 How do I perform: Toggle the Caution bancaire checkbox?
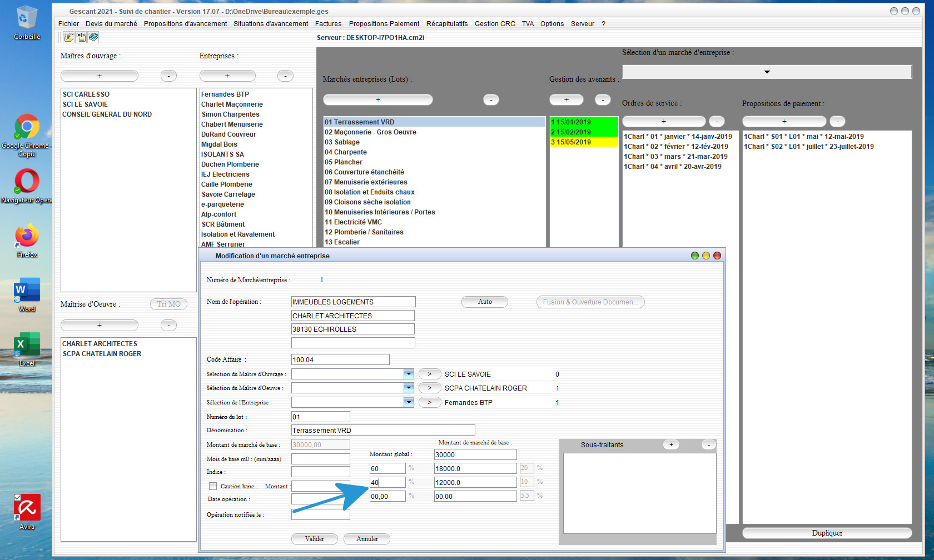(x=213, y=486)
